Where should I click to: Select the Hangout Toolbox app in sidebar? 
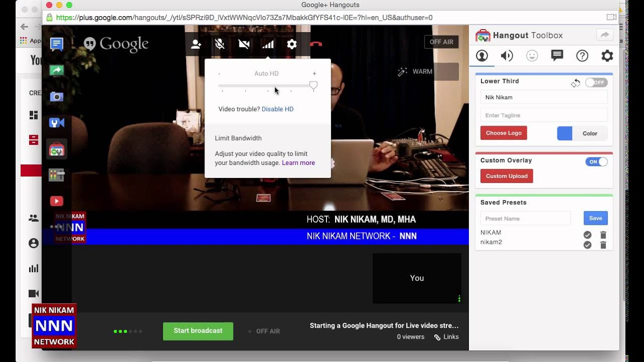coord(57,149)
